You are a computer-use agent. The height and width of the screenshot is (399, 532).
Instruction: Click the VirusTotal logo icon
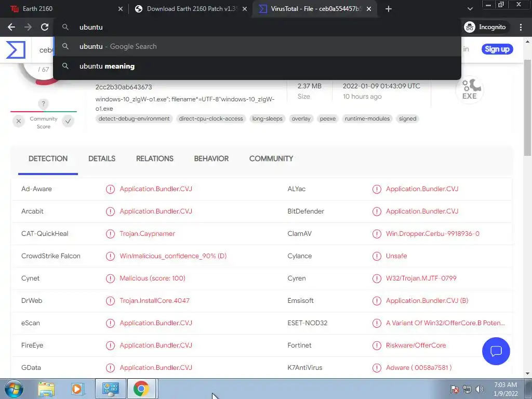[16, 49]
